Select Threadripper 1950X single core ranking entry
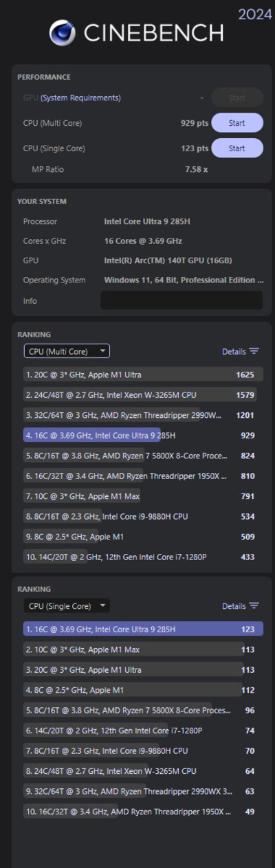Image resolution: width=275 pixels, height=868 pixels. (143, 812)
